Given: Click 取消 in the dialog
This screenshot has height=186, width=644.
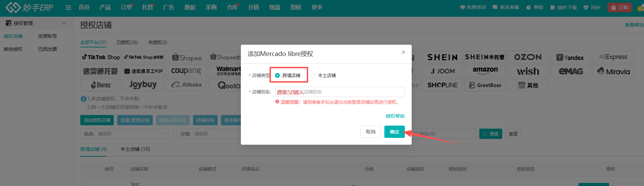Looking at the screenshot, I should coord(371,132).
